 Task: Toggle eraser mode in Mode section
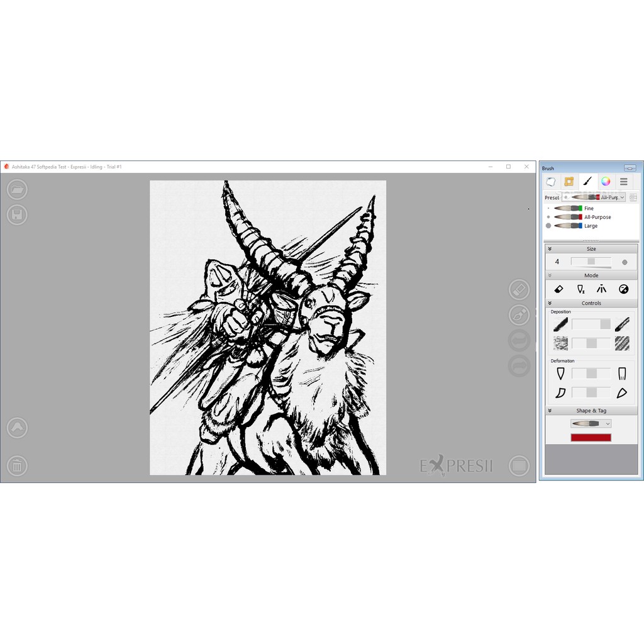[x=558, y=289]
